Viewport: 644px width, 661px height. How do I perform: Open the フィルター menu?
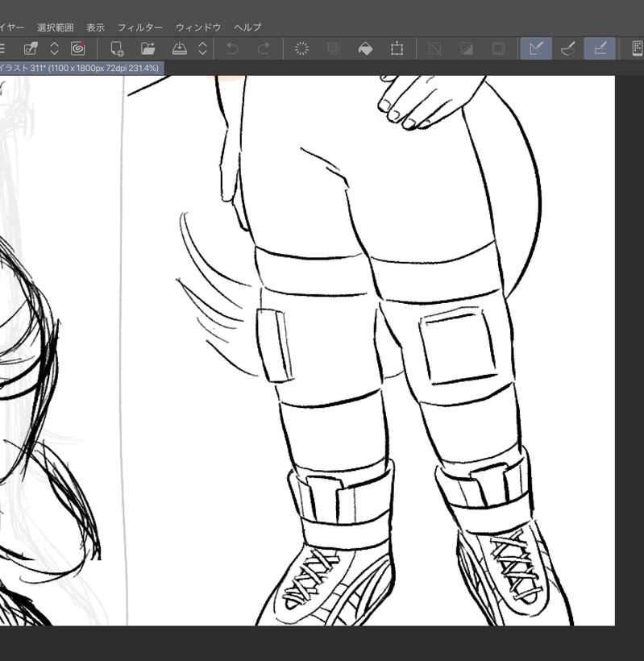(140, 27)
